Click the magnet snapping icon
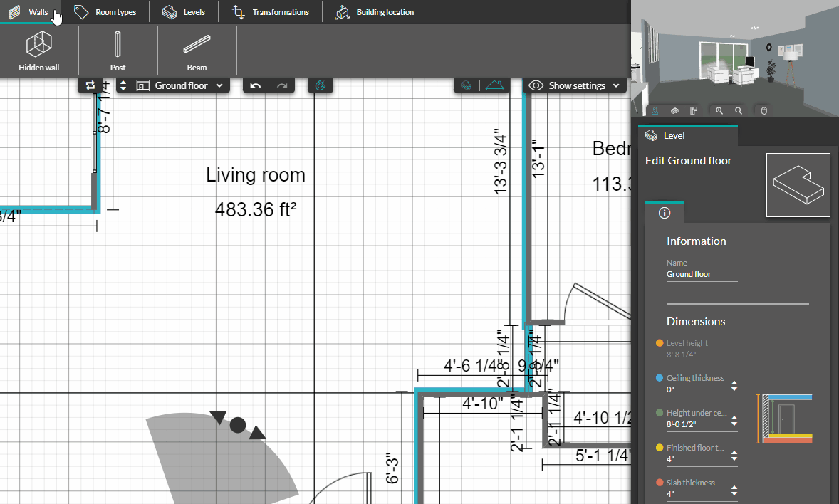Image resolution: width=839 pixels, height=504 pixels. coord(320,85)
